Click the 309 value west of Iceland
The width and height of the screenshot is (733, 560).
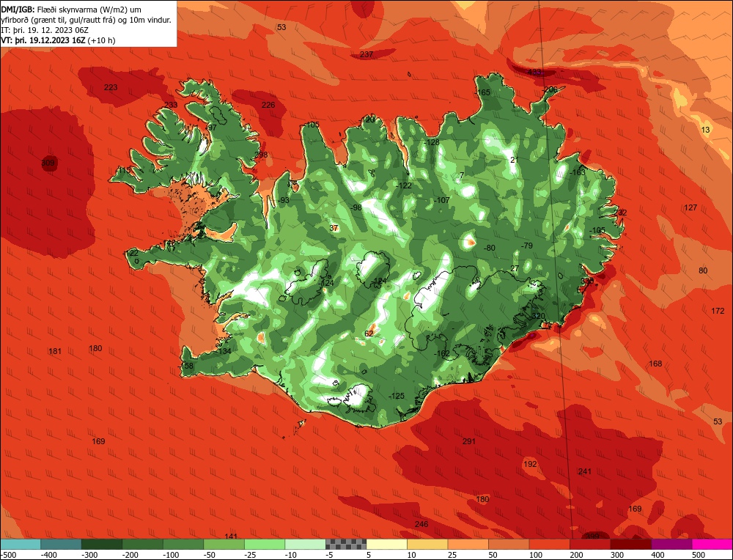point(48,163)
